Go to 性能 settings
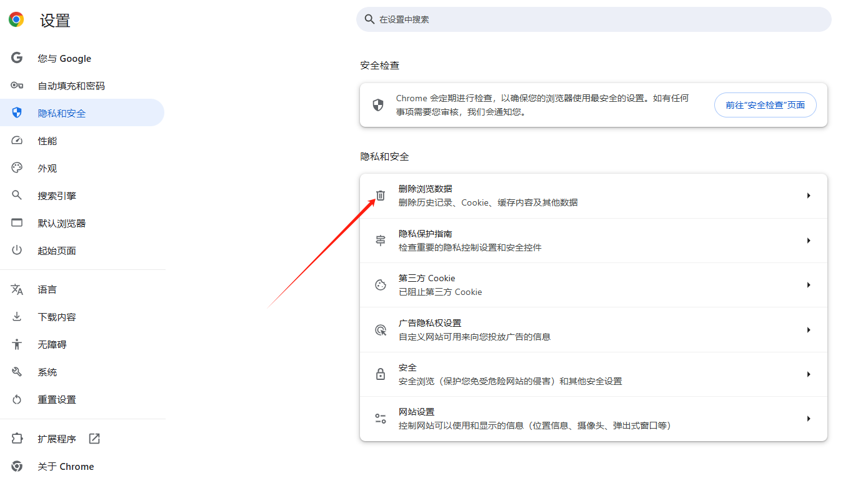868x478 pixels. [x=82, y=141]
